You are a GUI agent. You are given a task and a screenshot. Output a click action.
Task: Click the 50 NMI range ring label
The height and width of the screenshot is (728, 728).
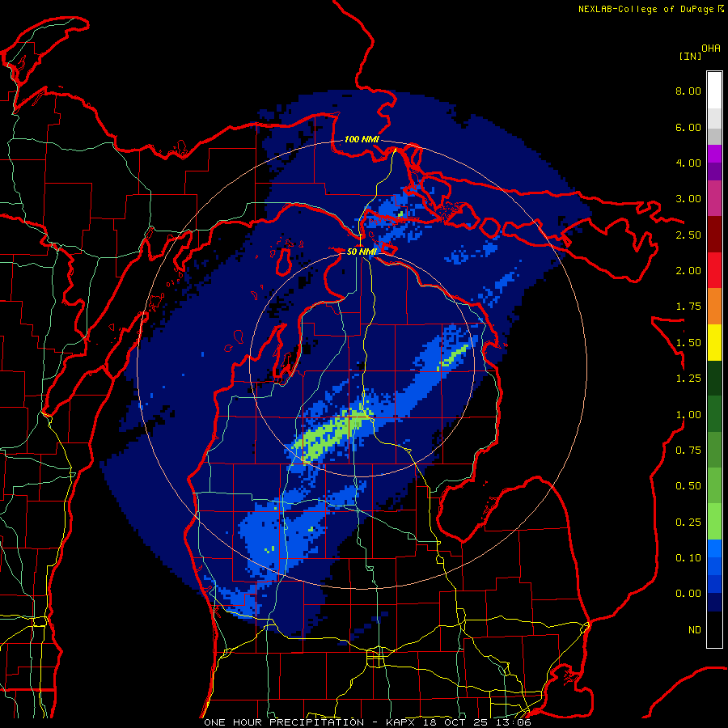point(362,252)
